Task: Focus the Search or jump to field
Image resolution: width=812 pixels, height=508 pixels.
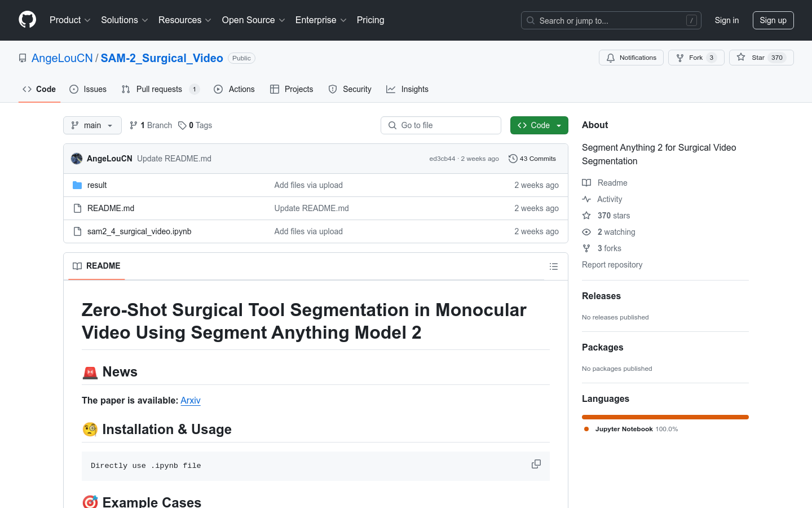Action: (611, 20)
